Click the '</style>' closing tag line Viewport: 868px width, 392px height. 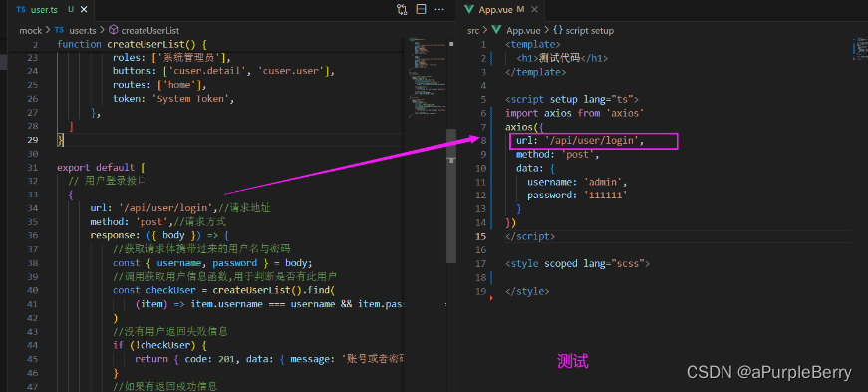click(x=527, y=291)
